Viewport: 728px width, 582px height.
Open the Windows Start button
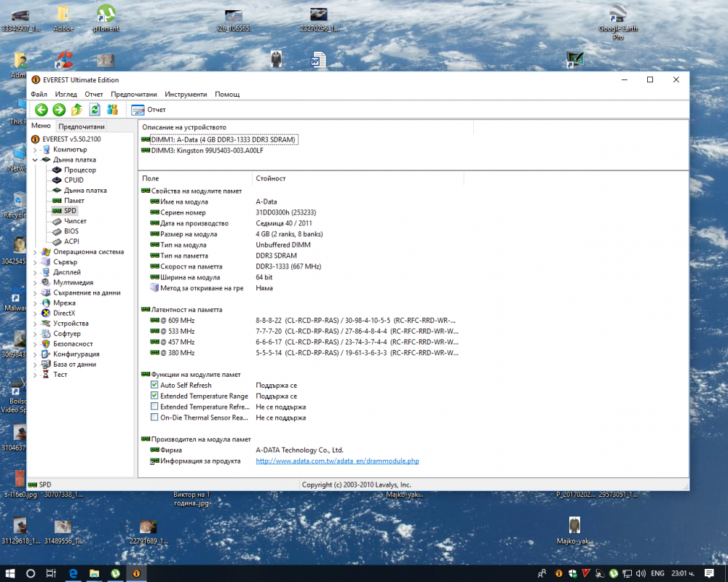(9, 573)
